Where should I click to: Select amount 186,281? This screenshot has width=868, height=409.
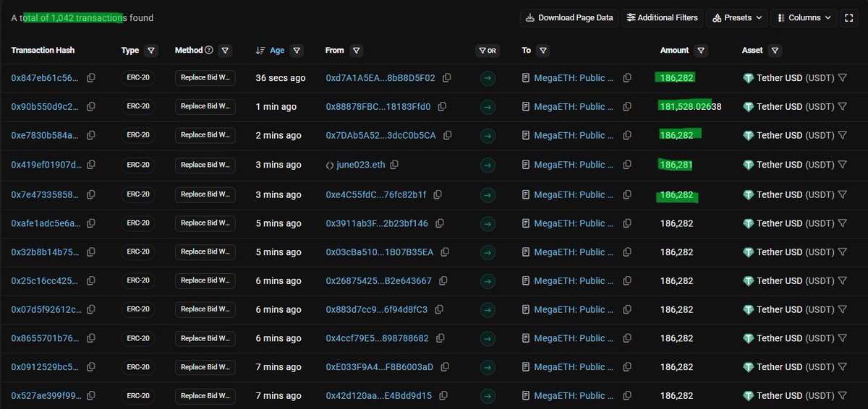(676, 165)
